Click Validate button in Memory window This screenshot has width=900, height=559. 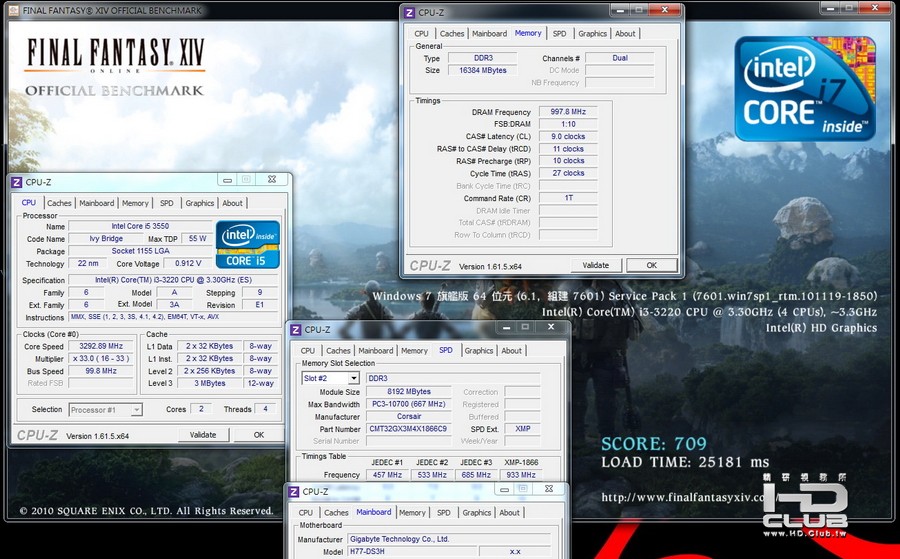(x=596, y=265)
